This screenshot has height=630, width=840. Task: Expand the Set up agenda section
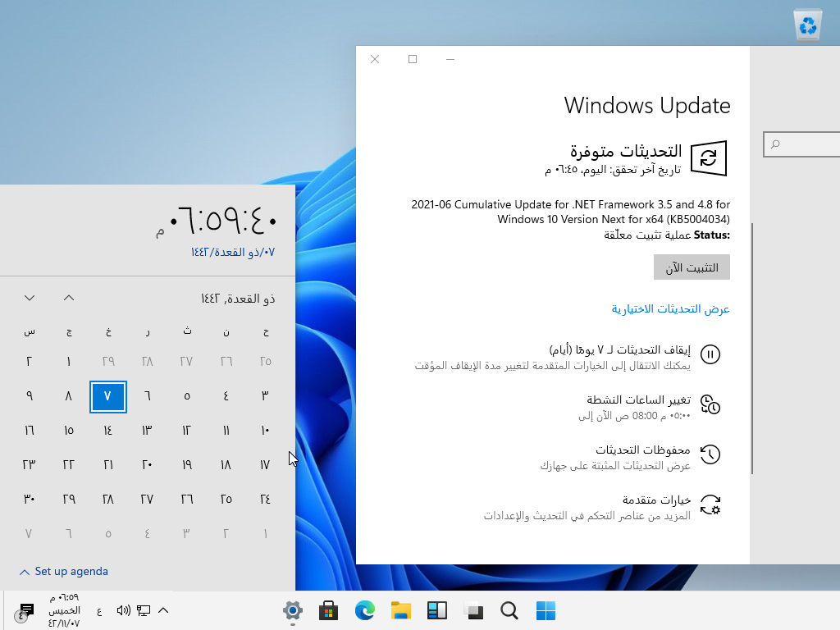pos(64,572)
